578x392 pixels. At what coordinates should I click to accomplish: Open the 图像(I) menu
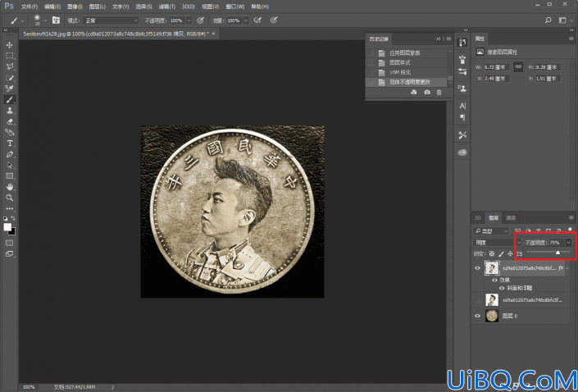pos(75,7)
